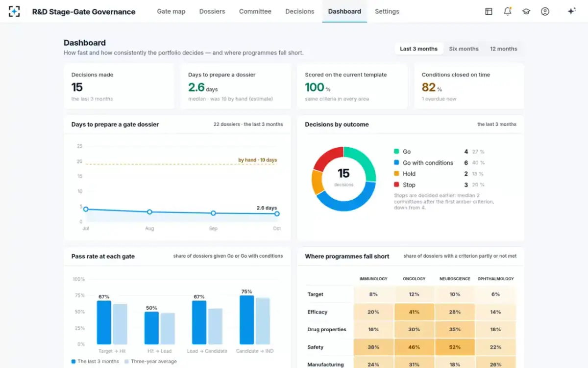This screenshot has width=588, height=368.
Task: Click the Aug data point on line chart
Action: click(149, 212)
